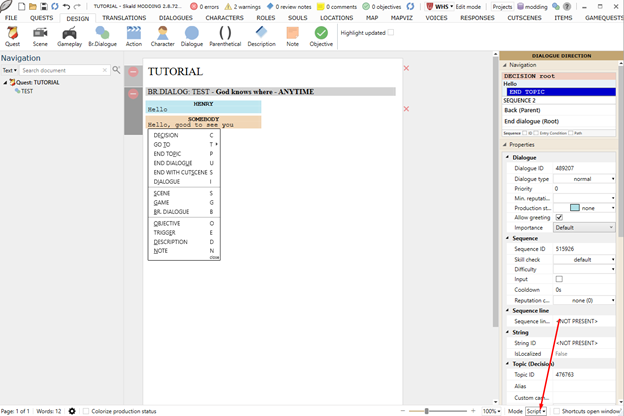Insert a Br.Dialogue element
This screenshot has height=416, width=624.
tap(102, 37)
